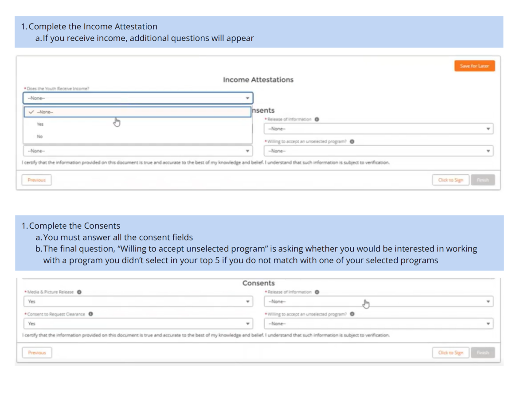Image resolution: width=532 pixels, height=398 pixels.
Task: Choose Yes in the income dropdown list
Action: [40, 125]
